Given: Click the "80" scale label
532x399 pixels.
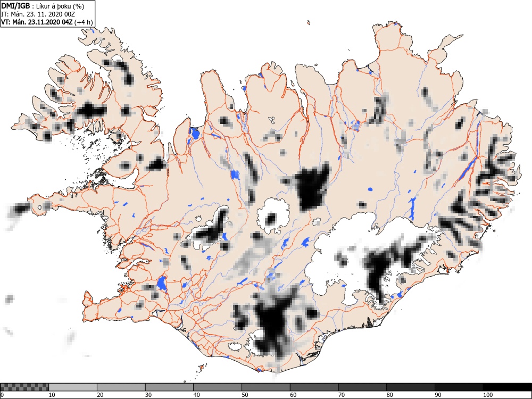Looking at the screenshot, I should coord(389,395).
